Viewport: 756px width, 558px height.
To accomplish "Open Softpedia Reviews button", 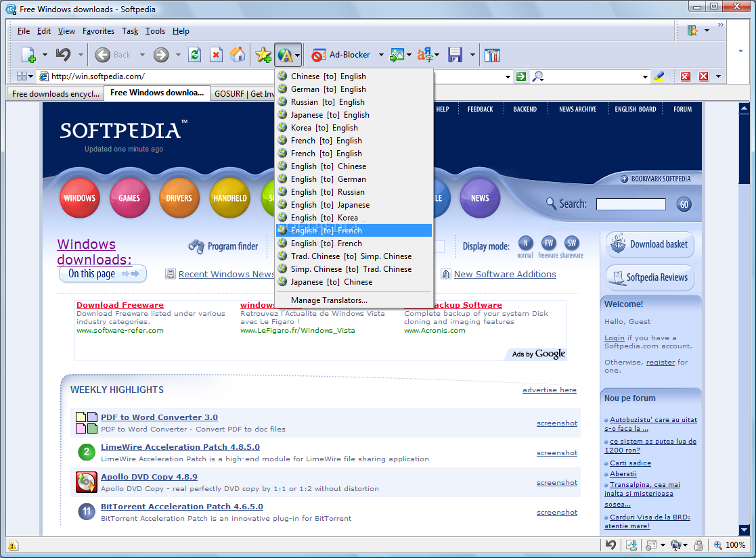I will (x=650, y=277).
